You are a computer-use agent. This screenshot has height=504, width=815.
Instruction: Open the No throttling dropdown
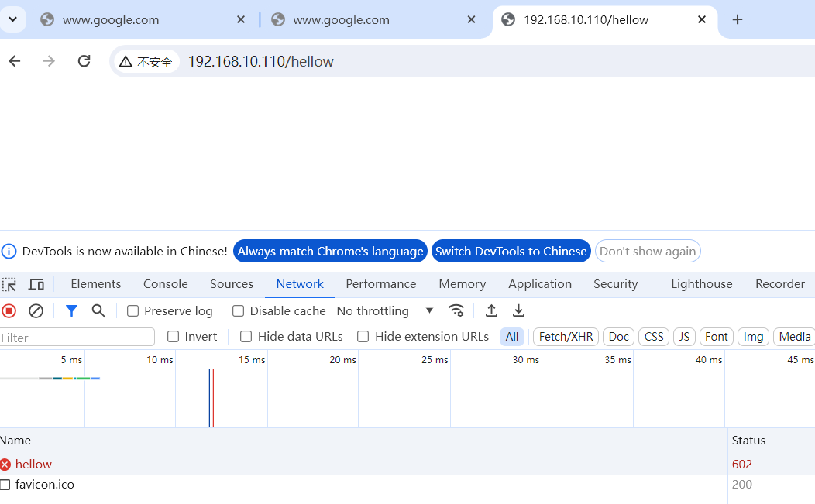click(x=385, y=310)
